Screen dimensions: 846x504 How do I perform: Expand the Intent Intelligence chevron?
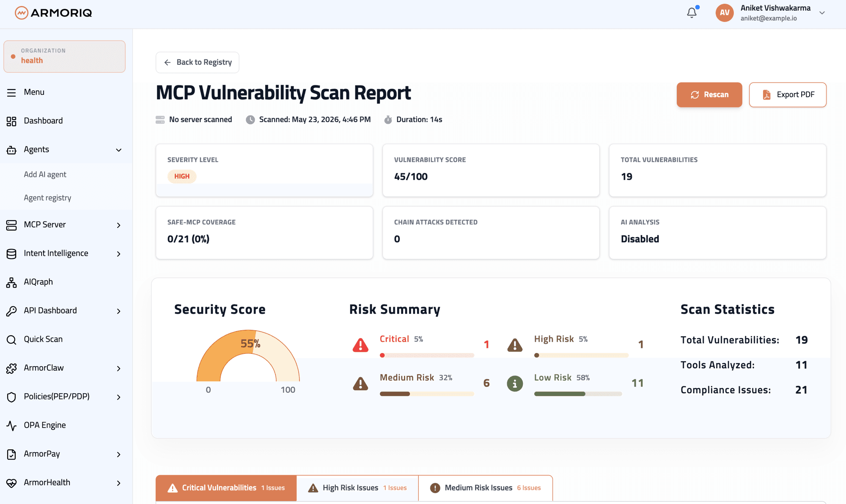119,254
